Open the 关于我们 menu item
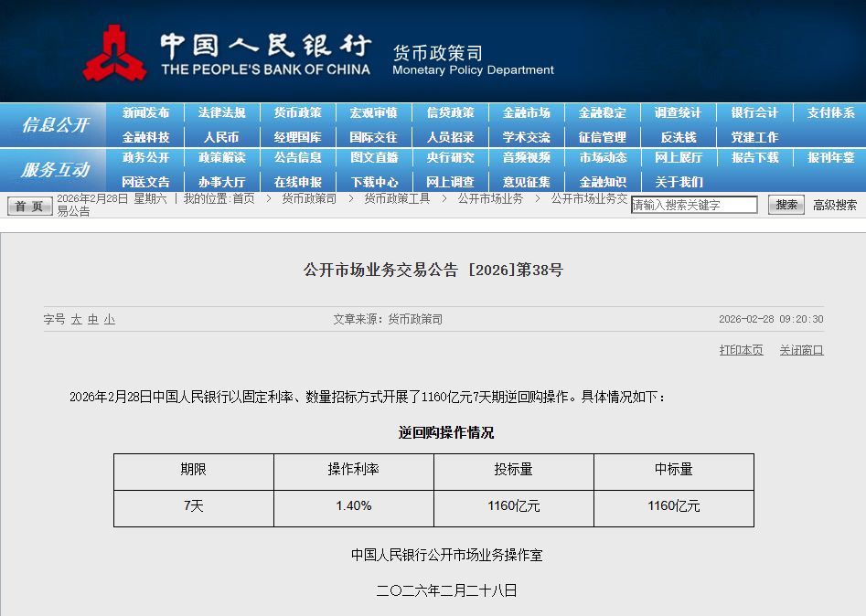 click(x=678, y=182)
